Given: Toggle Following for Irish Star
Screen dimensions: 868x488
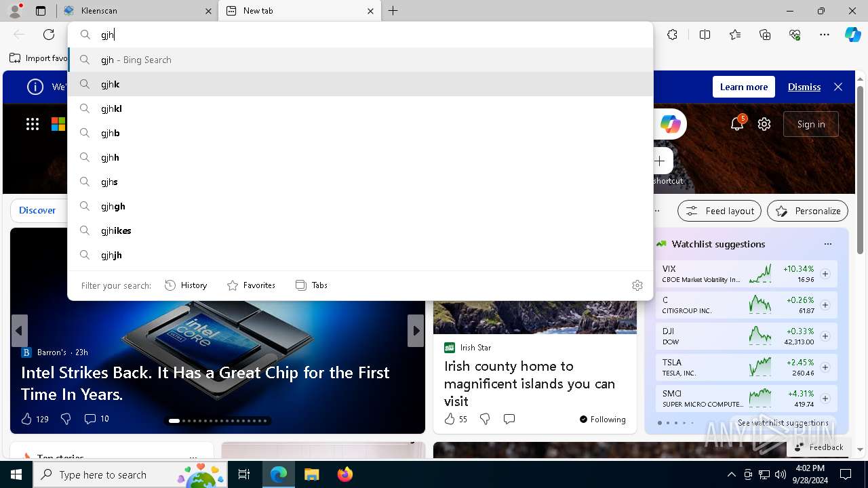Looking at the screenshot, I should click(x=602, y=419).
